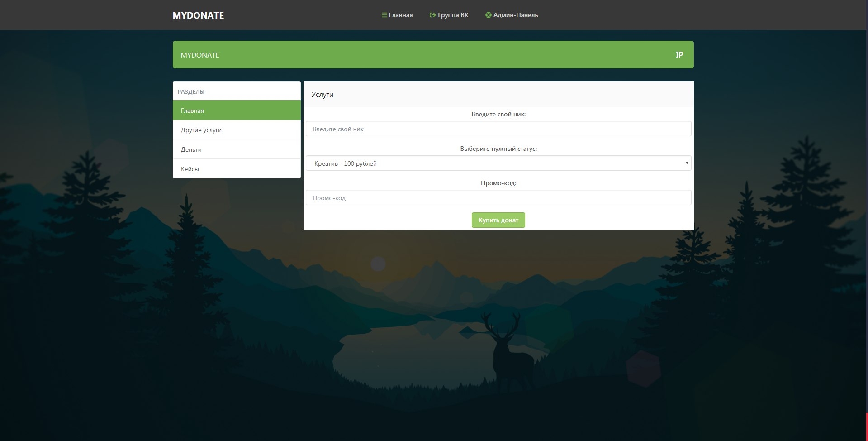Image resolution: width=868 pixels, height=441 pixels.
Task: Open the Другие услуги section
Action: click(x=237, y=130)
